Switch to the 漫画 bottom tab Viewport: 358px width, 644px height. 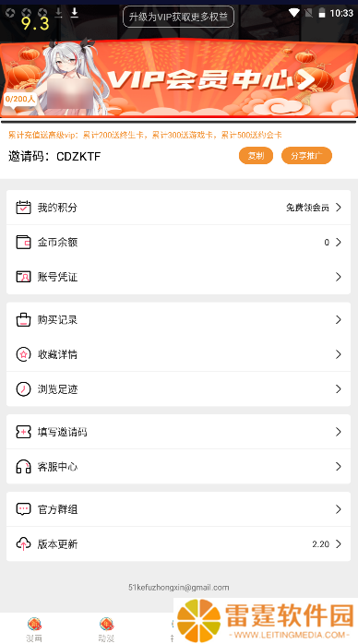coord(34,629)
